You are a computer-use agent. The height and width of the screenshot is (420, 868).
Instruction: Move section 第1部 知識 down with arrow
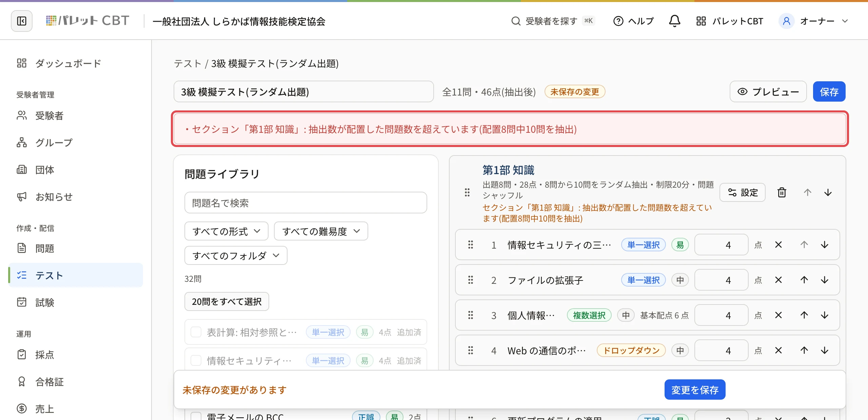pos(828,192)
